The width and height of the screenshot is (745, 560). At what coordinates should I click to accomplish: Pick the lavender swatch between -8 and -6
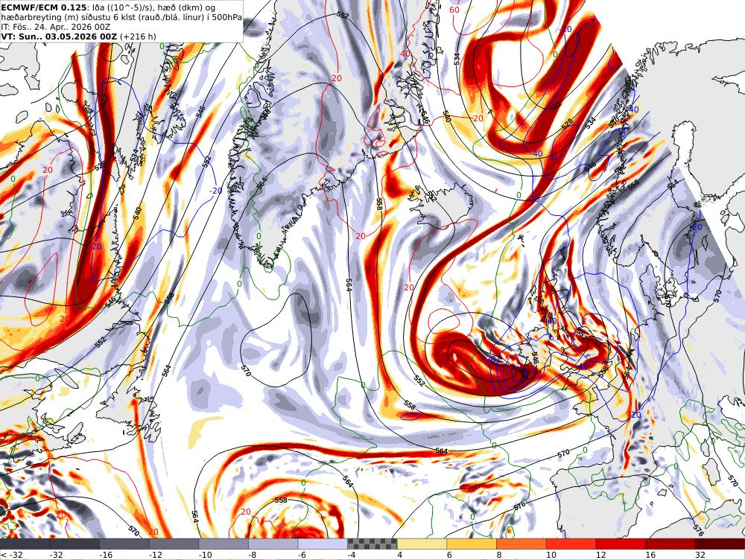coord(273,544)
